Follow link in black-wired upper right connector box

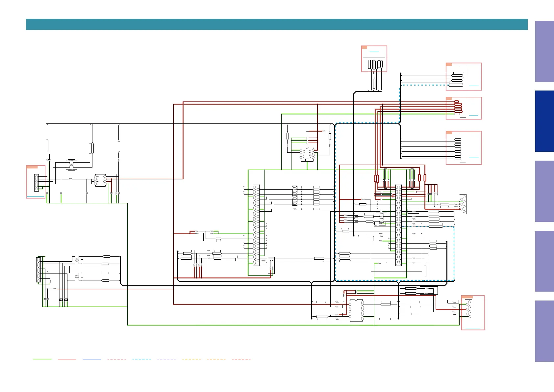coord(474,85)
